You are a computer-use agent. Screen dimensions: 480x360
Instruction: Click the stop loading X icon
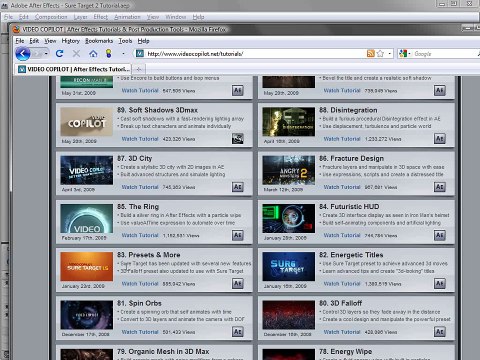click(x=76, y=53)
